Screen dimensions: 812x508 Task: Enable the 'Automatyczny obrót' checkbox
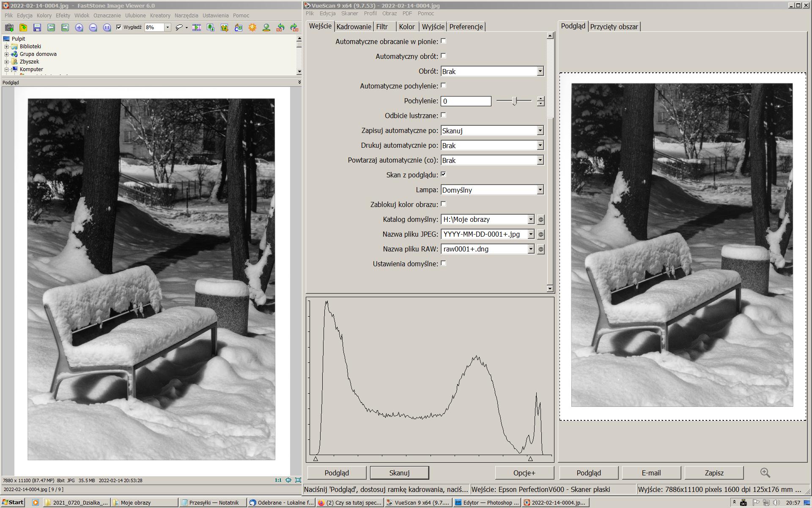pyautogui.click(x=443, y=56)
